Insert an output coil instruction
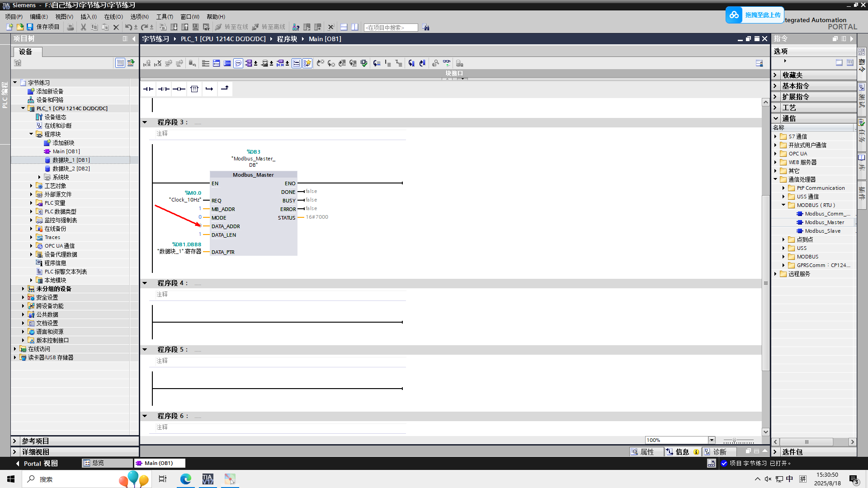 click(179, 89)
